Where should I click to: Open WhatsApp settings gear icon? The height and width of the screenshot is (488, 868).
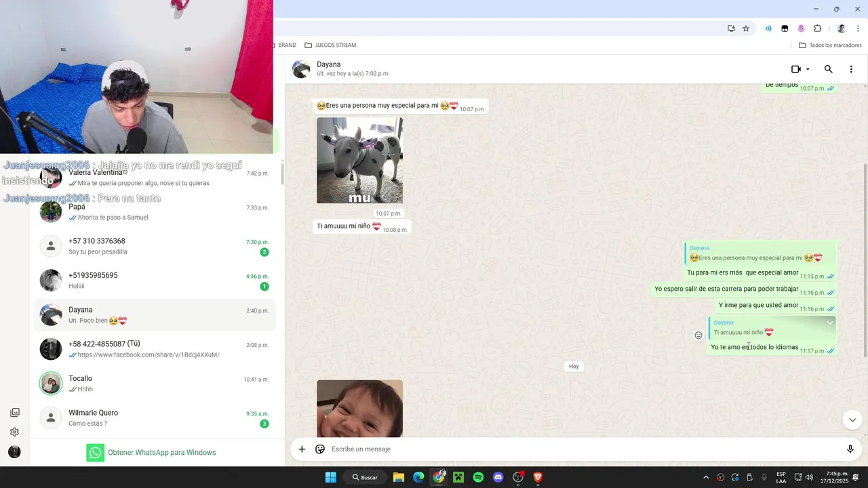(x=14, y=432)
